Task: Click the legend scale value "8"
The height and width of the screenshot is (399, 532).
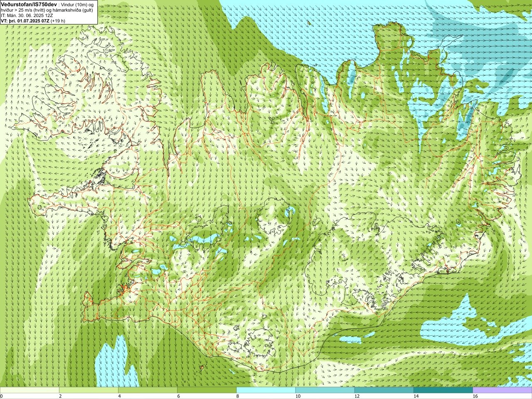Action: click(x=237, y=396)
